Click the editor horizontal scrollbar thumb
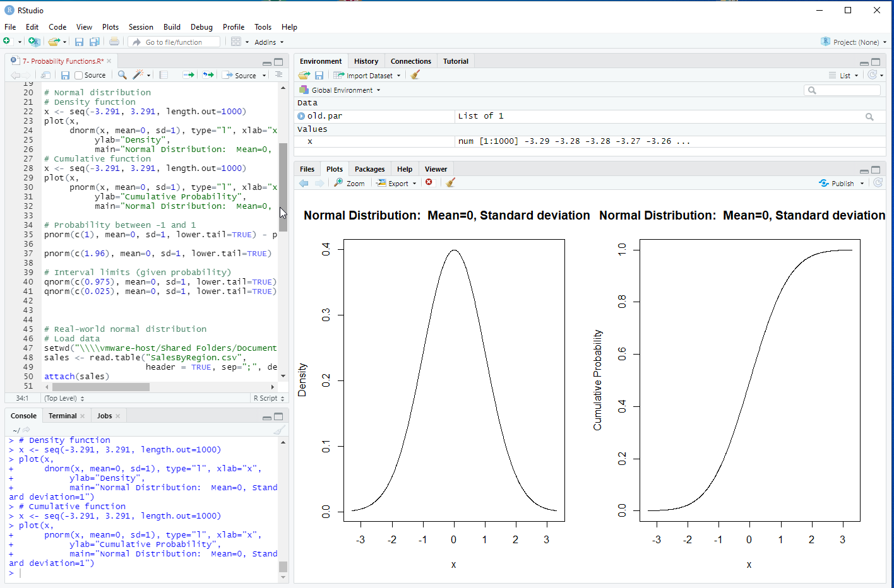This screenshot has height=588, width=894. click(x=100, y=387)
